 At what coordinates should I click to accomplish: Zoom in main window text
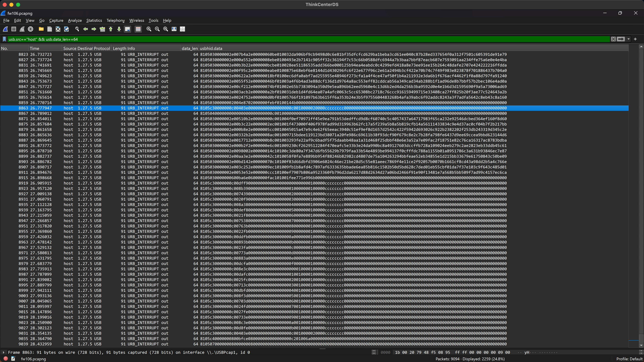(x=149, y=29)
